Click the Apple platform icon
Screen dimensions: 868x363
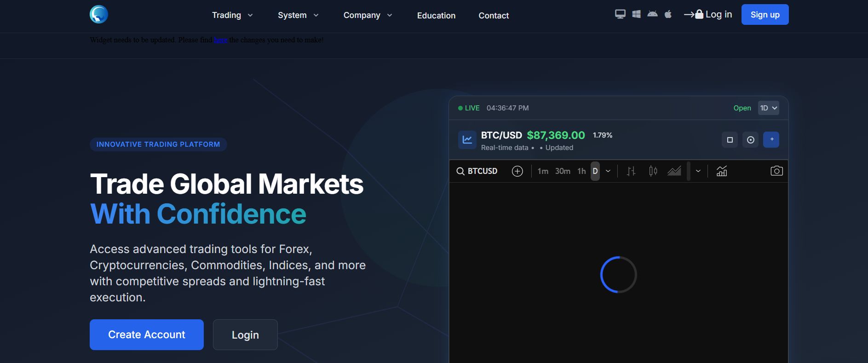coord(668,14)
